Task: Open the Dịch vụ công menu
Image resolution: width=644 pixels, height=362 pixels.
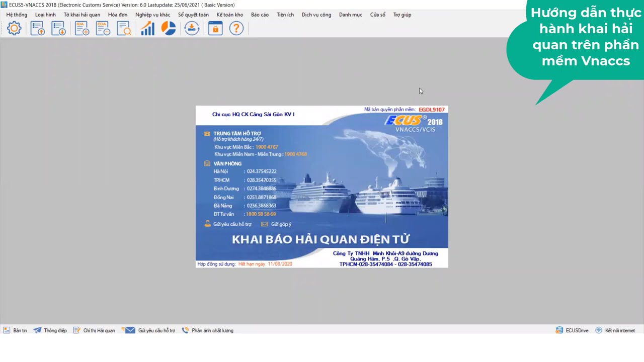Action: pyautogui.click(x=316, y=15)
